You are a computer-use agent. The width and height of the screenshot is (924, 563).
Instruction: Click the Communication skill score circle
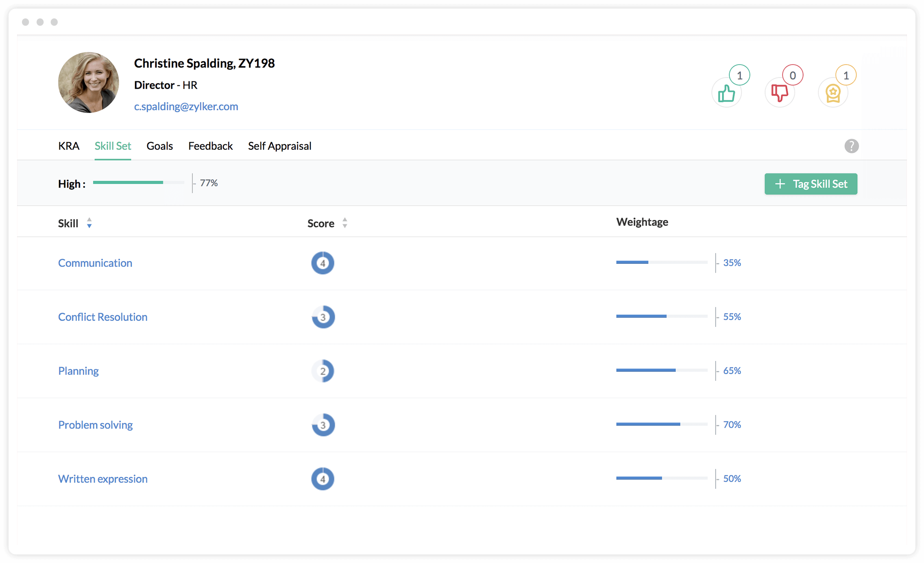[322, 263]
